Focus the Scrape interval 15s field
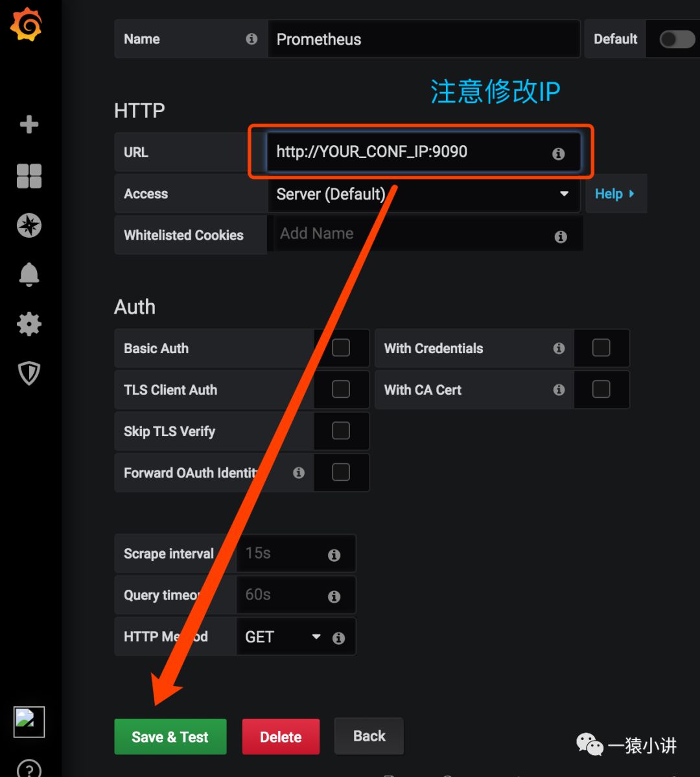Screen dimensions: 700x777 [x=296, y=553]
